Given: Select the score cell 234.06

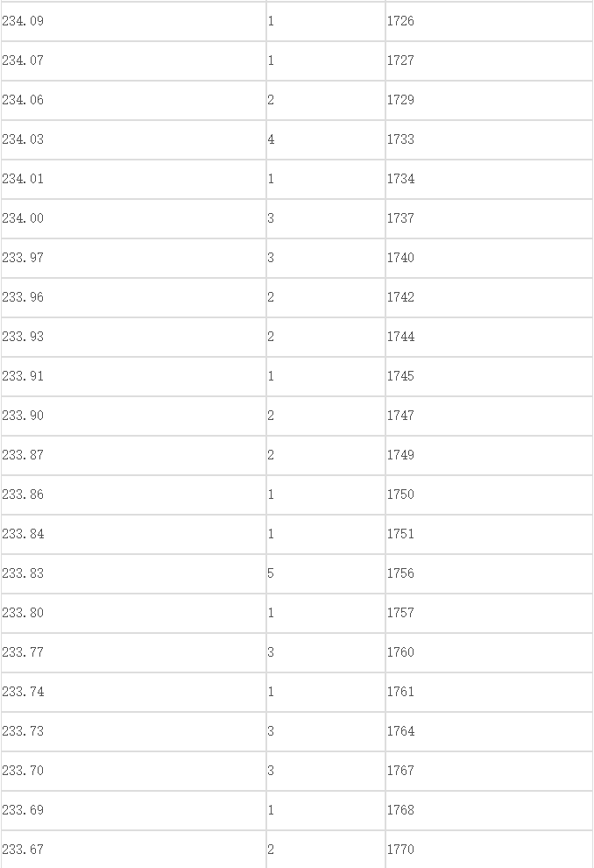Looking at the screenshot, I should [x=133, y=100].
